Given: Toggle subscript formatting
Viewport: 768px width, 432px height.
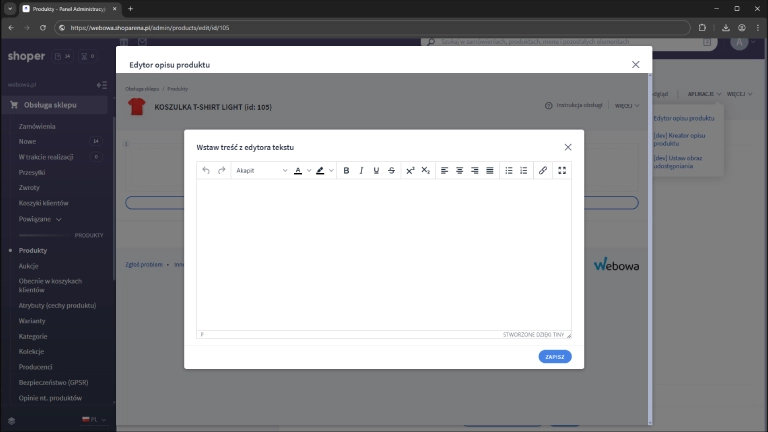Looking at the screenshot, I should tap(425, 171).
